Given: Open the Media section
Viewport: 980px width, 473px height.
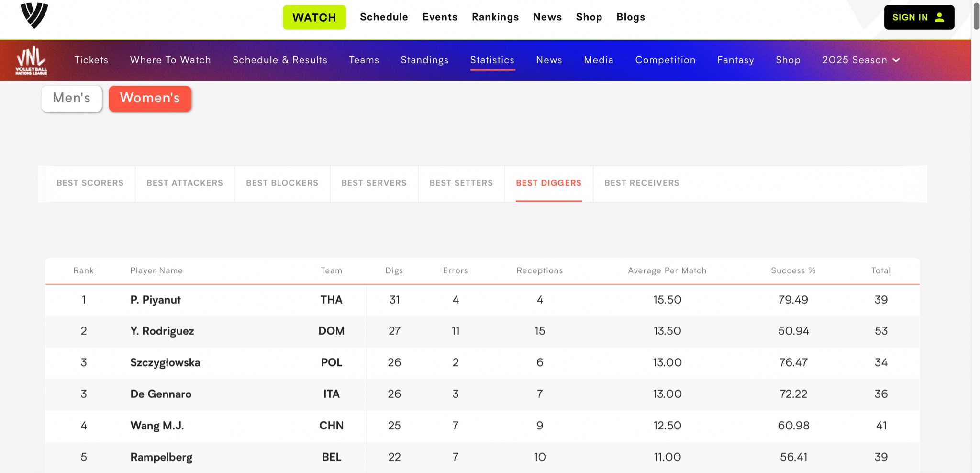Looking at the screenshot, I should pos(599,60).
